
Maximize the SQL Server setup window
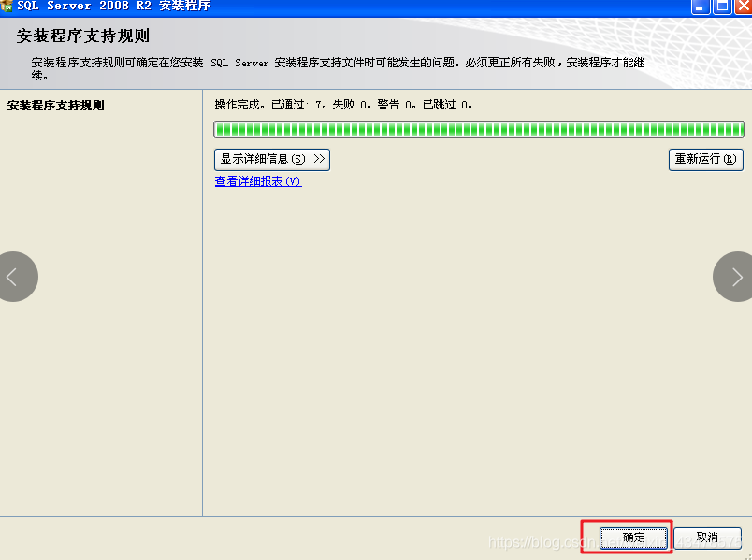tap(722, 7)
